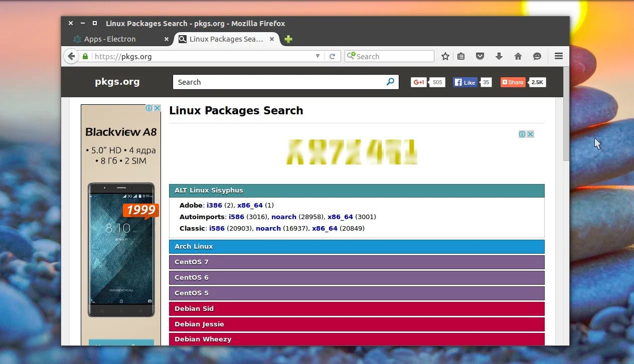The width and height of the screenshot is (634, 364).
Task: Focus the Firefox Search box
Action: click(x=389, y=56)
